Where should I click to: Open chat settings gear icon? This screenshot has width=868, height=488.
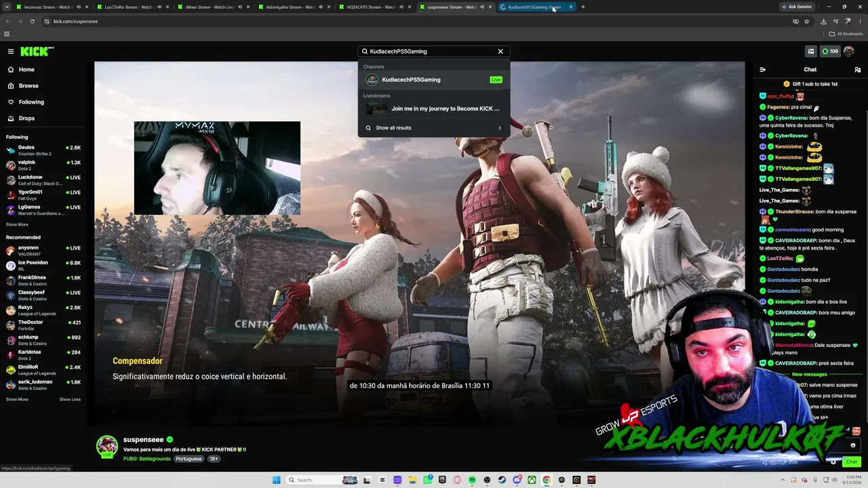pos(833,462)
